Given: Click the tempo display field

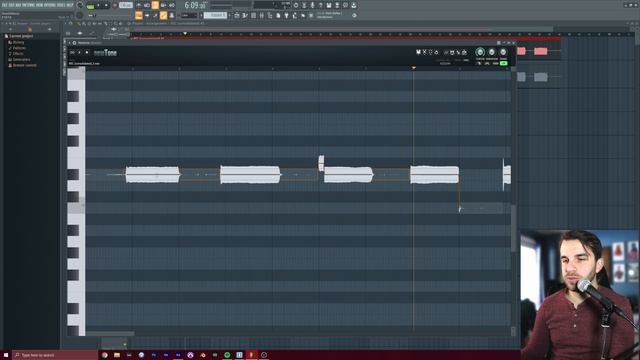Looking at the screenshot, I should point(126,5).
